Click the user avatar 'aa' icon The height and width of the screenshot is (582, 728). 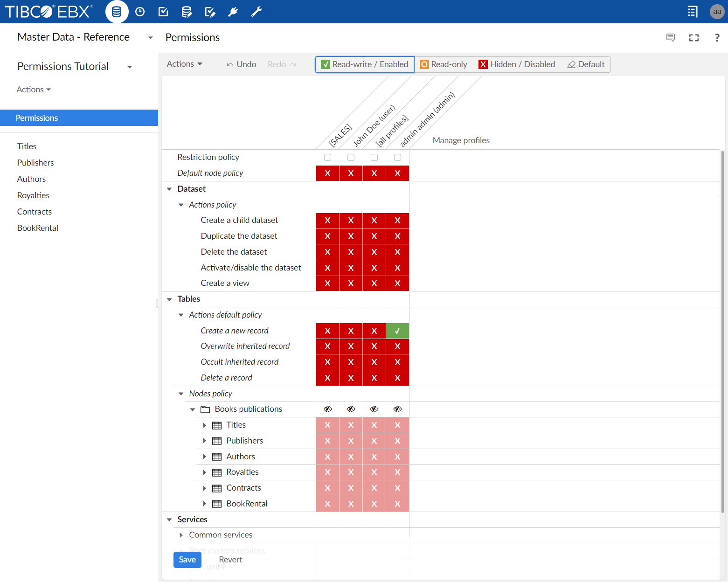pyautogui.click(x=717, y=12)
